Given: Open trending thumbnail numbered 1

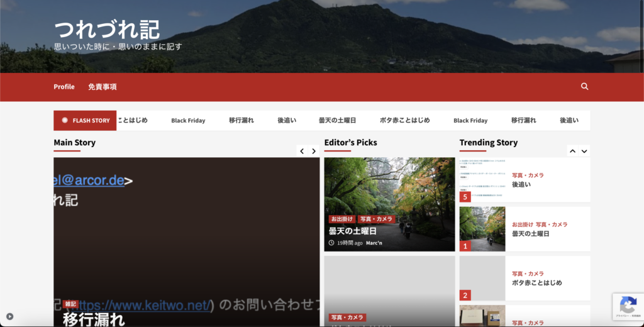Looking at the screenshot, I should pyautogui.click(x=482, y=229).
